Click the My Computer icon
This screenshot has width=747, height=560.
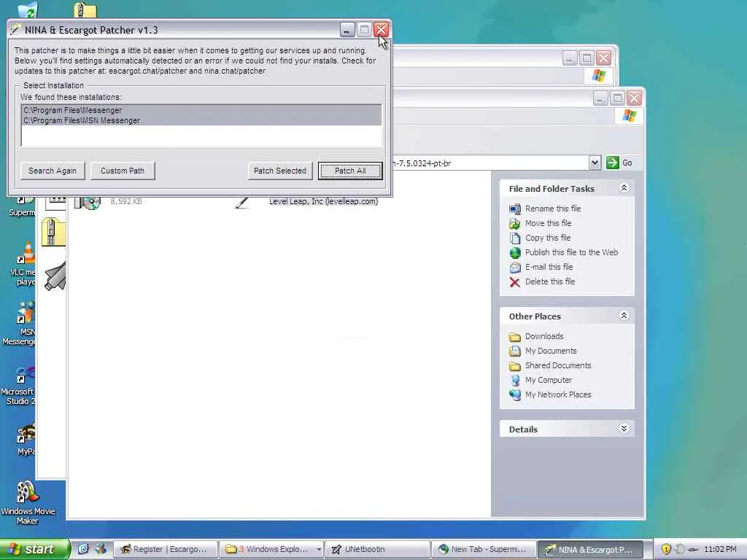(x=514, y=381)
